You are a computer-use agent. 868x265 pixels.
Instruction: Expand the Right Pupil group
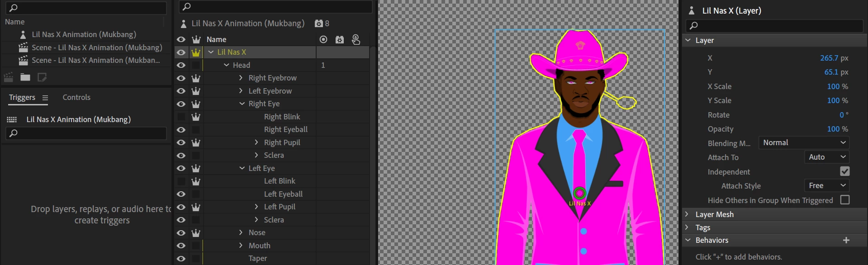(x=256, y=142)
